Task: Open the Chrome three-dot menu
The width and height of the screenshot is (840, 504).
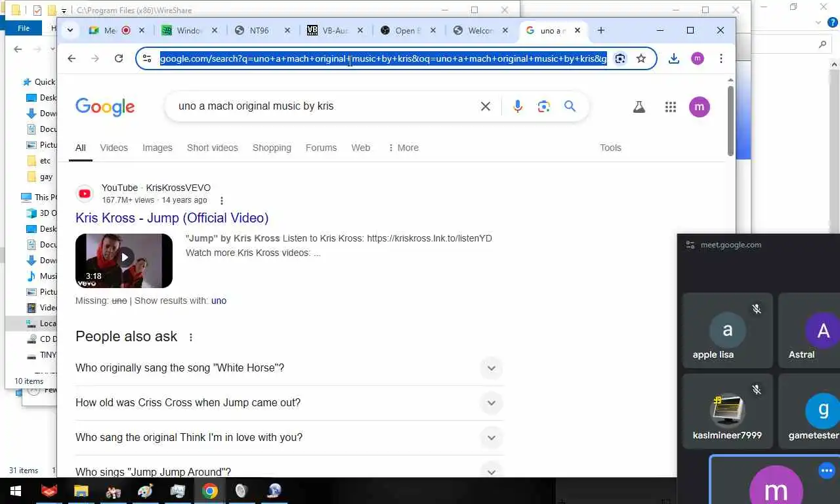Action: click(x=721, y=58)
